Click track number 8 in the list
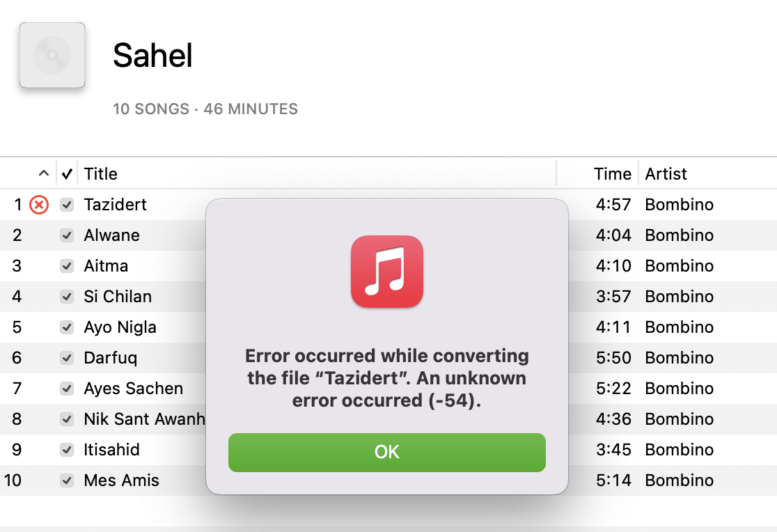The width and height of the screenshot is (777, 532). tap(17, 419)
